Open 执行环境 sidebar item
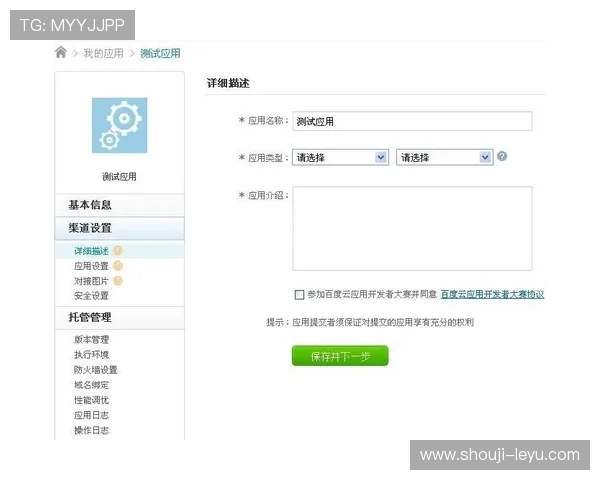Screen dimensions: 600x480 point(91,354)
